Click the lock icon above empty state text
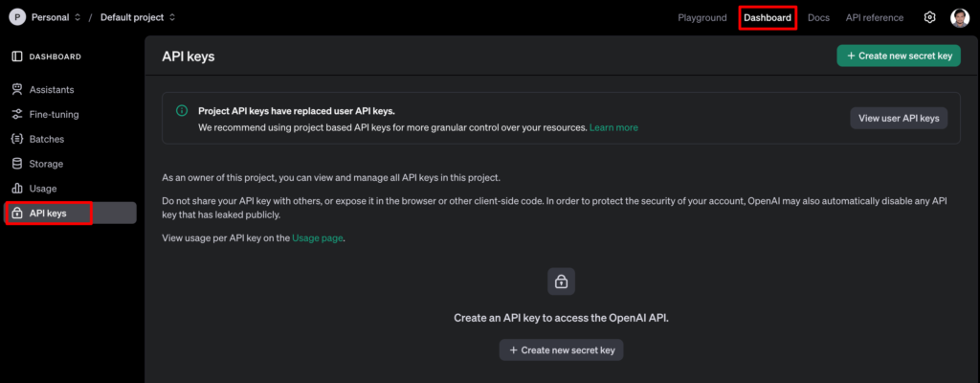The width and height of the screenshot is (980, 383). point(561,282)
